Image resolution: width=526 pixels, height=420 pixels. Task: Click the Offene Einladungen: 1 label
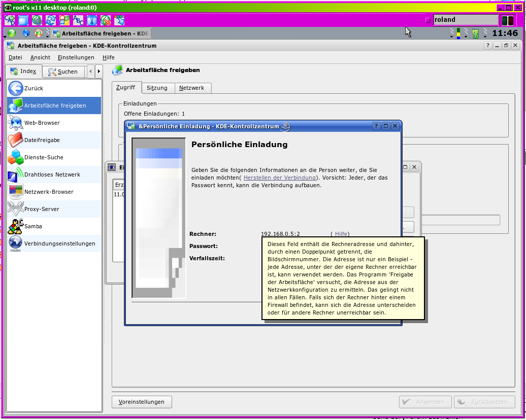pyautogui.click(x=154, y=114)
